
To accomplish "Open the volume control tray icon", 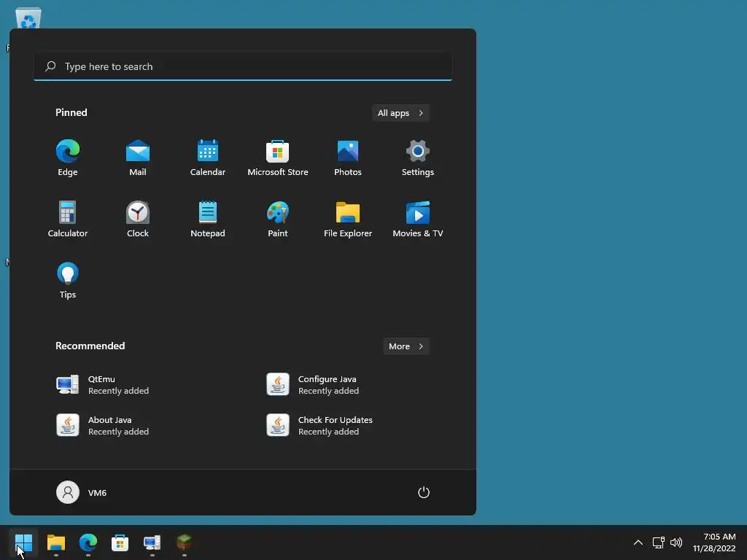I will [x=676, y=542].
